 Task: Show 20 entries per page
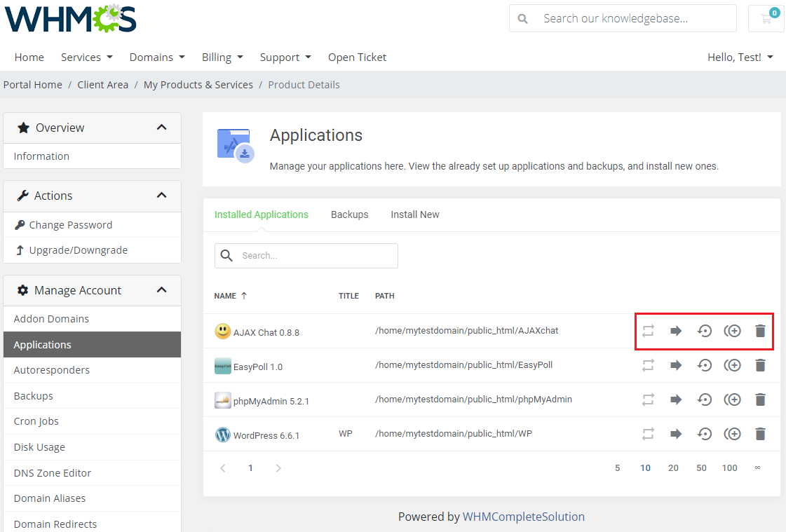[x=673, y=468]
